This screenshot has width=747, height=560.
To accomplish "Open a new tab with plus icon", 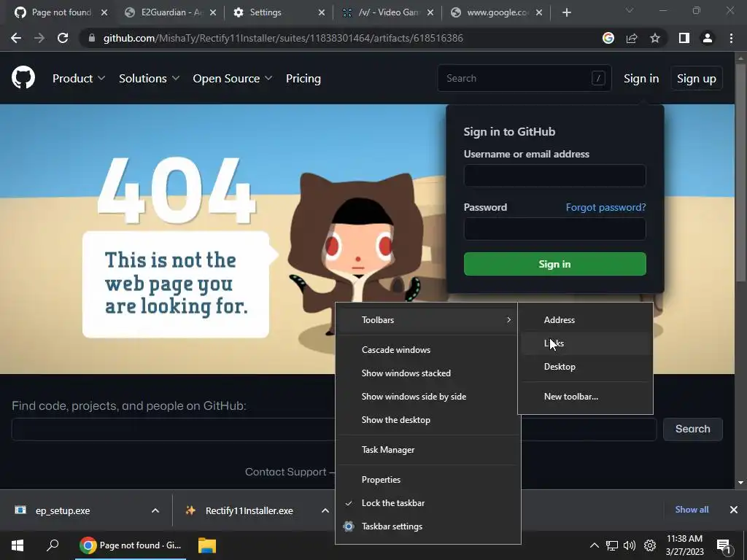I will coord(566,12).
